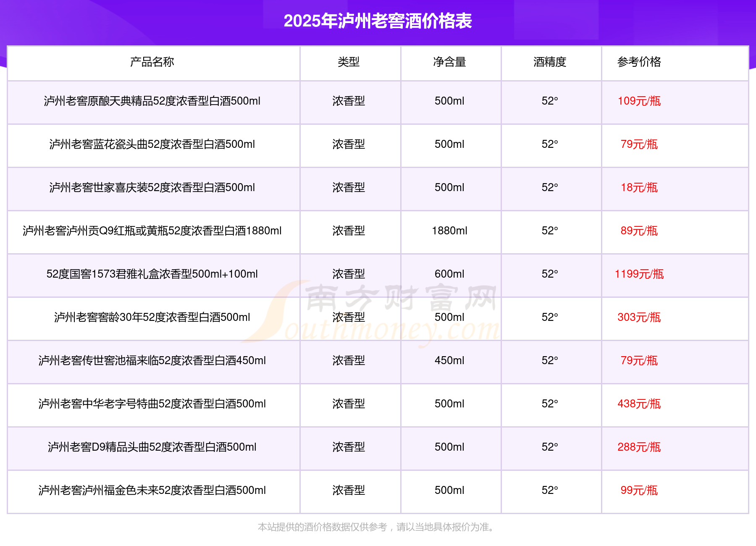Click product 泸州老窖窖龄30年52度浓香型白酒500ml
Image resolution: width=756 pixels, height=546 pixels.
[x=152, y=317]
